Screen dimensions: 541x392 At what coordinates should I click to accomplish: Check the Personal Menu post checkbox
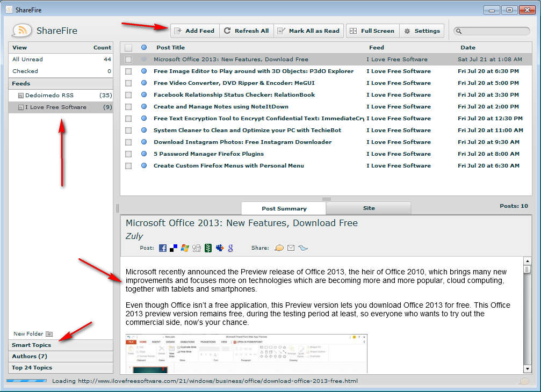(x=128, y=166)
